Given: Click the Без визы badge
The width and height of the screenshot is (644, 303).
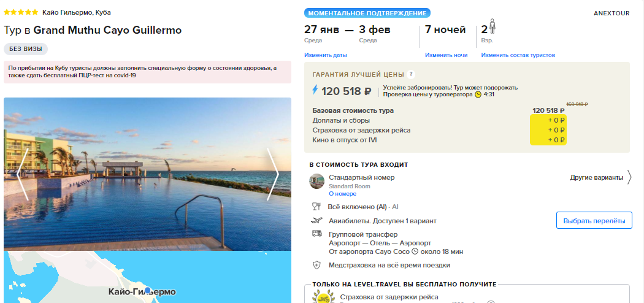Looking at the screenshot, I should tap(26, 49).
